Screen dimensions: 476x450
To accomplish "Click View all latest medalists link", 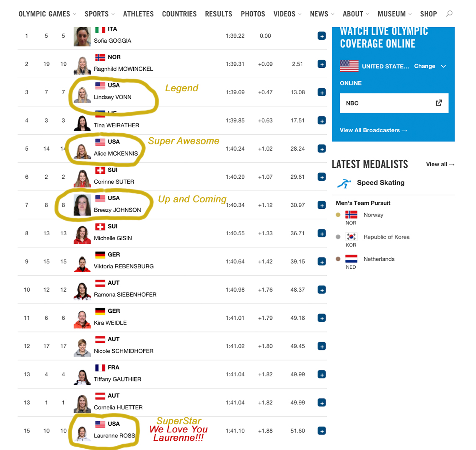I will coord(440,164).
